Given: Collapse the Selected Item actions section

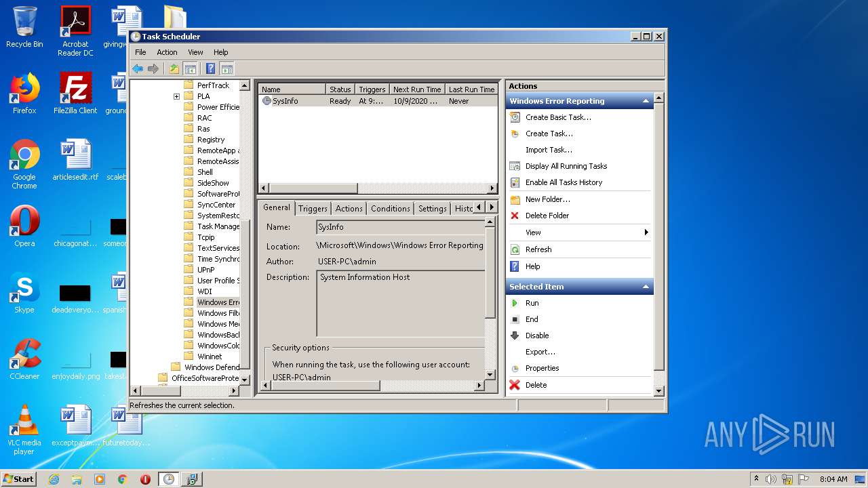Looking at the screenshot, I should pyautogui.click(x=646, y=287).
